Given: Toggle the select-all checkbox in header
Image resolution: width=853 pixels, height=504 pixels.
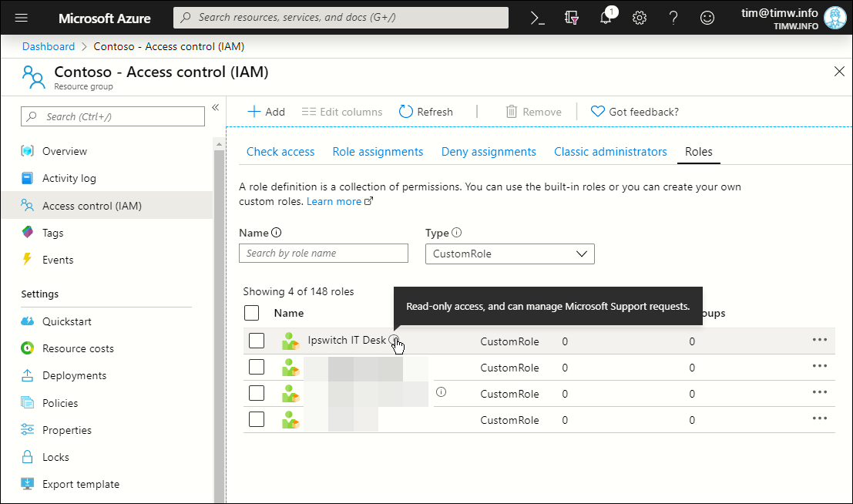Looking at the screenshot, I should [251, 313].
